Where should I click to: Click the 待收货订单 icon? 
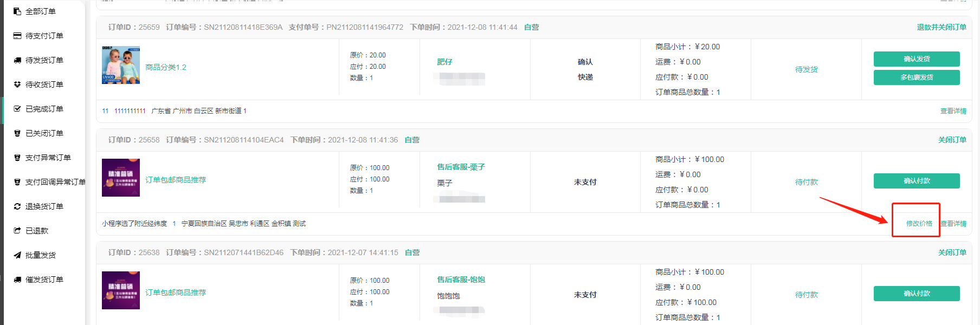(17, 84)
